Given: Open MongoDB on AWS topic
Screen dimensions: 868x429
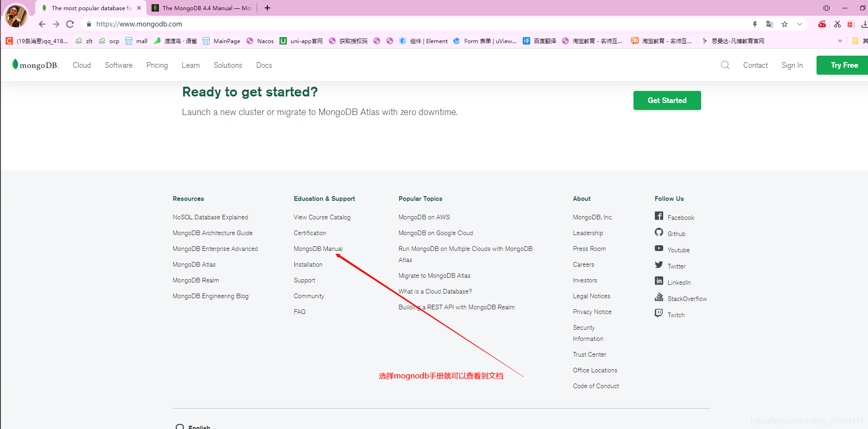Looking at the screenshot, I should click(x=424, y=217).
